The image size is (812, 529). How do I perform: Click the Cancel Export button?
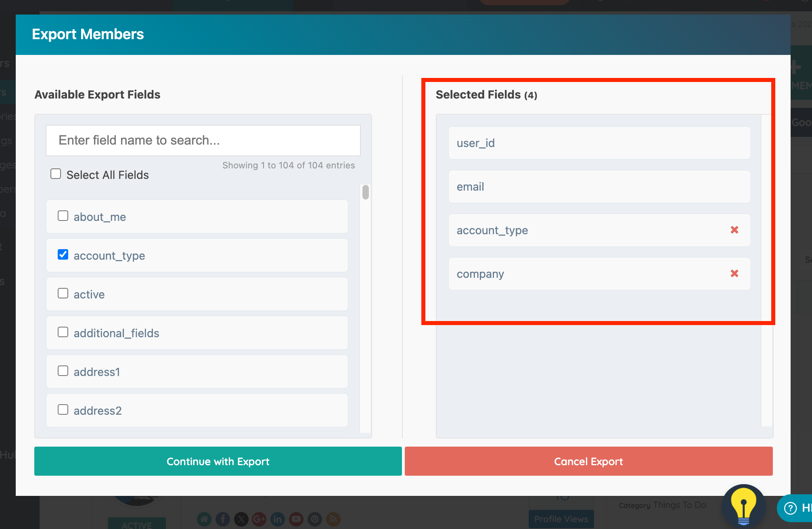pyautogui.click(x=588, y=461)
